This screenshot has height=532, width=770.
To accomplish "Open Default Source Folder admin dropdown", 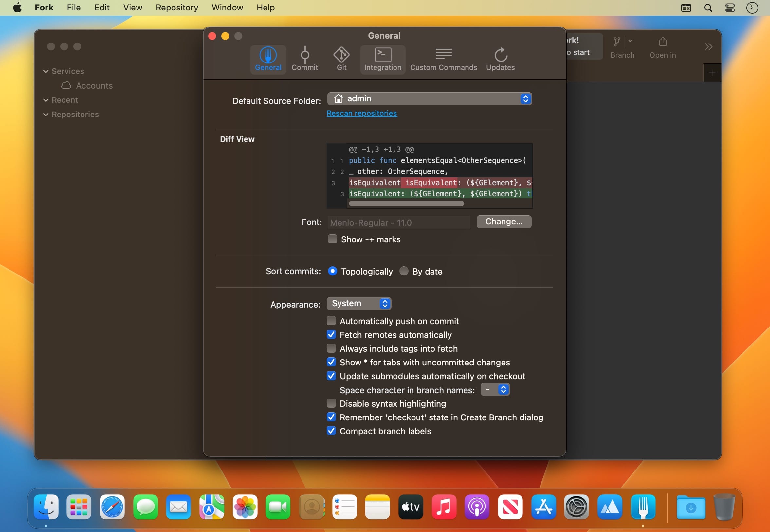I will pyautogui.click(x=429, y=99).
